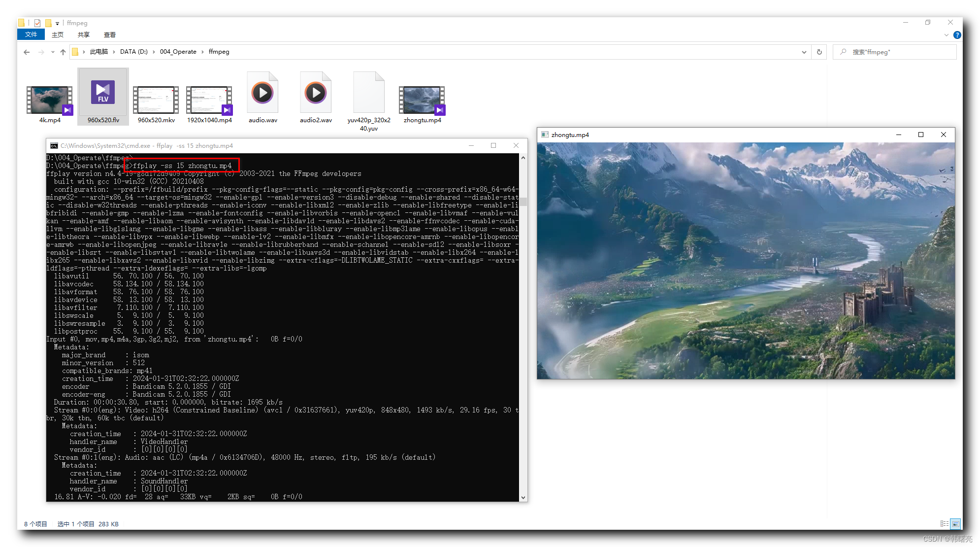
Task: Open the 文件 menu tab
Action: click(31, 34)
